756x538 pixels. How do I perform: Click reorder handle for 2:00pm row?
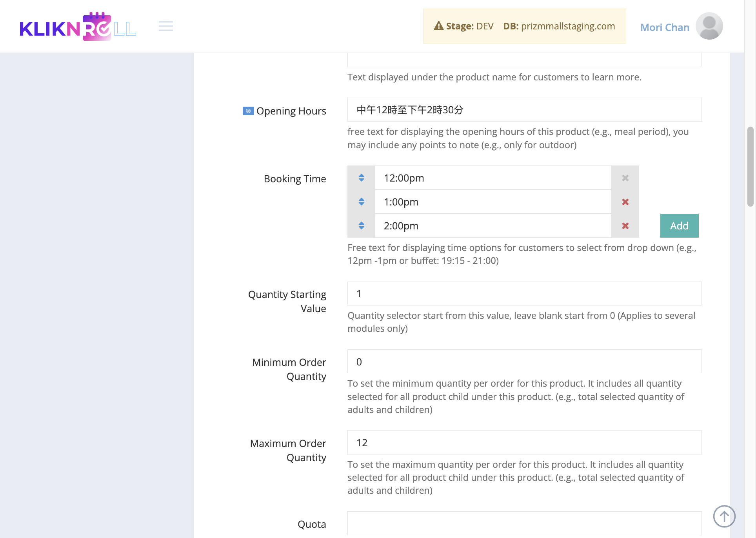tap(362, 226)
